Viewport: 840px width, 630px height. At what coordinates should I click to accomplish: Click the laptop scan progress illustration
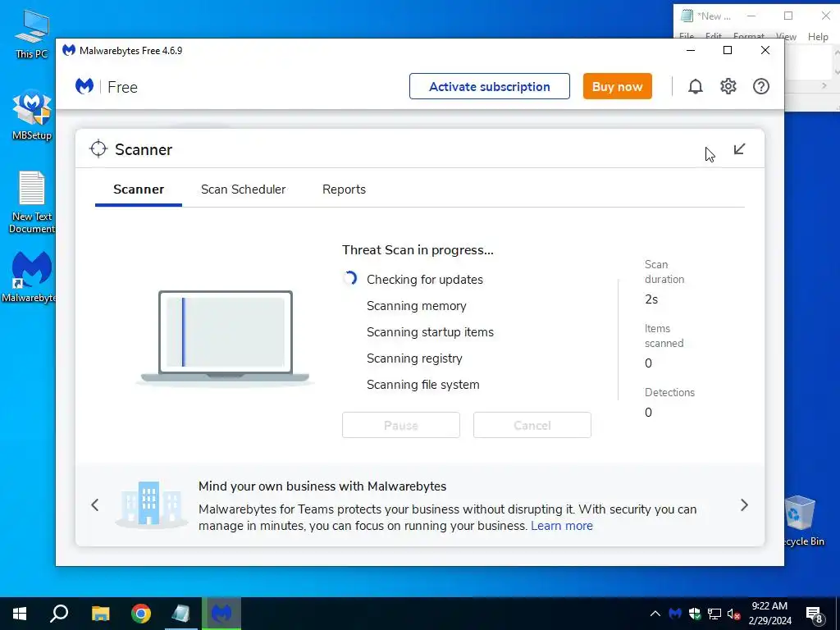(x=225, y=337)
